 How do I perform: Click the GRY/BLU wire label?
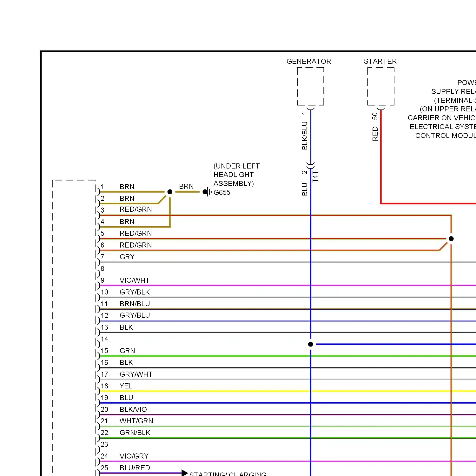[x=135, y=315]
